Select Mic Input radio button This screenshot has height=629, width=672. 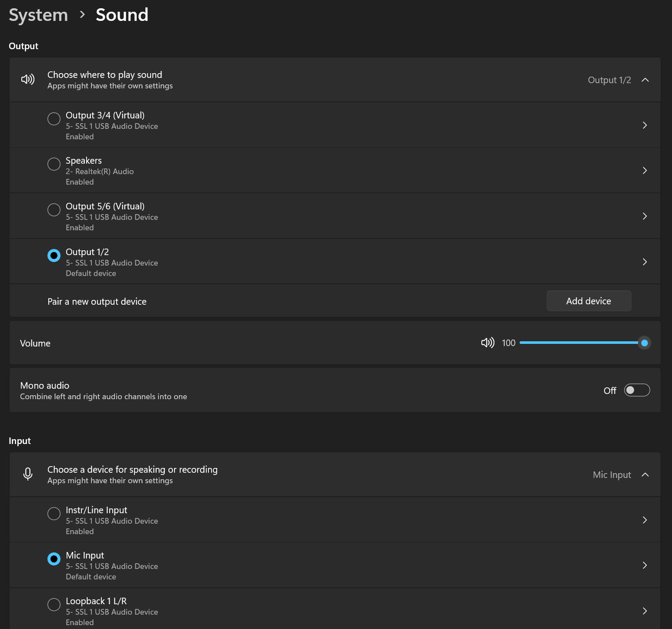coord(54,559)
